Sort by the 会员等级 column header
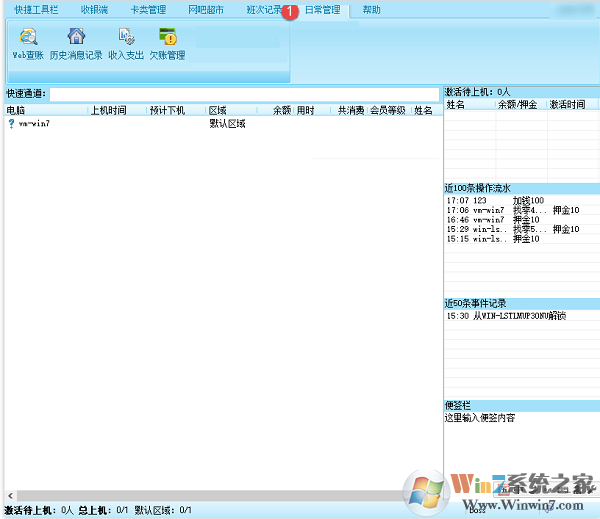Screen dimensions: 600x519 (388, 111)
